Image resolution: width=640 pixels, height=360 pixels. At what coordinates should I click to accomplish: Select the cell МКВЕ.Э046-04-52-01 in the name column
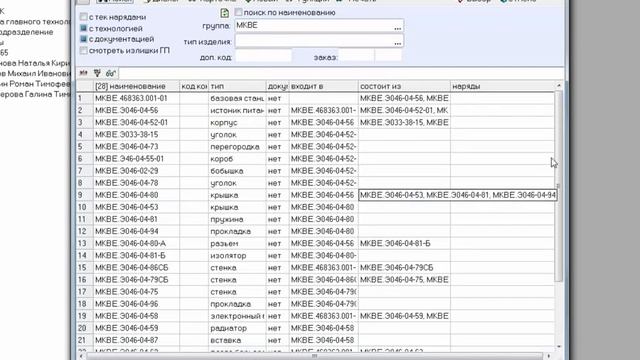coord(136,122)
